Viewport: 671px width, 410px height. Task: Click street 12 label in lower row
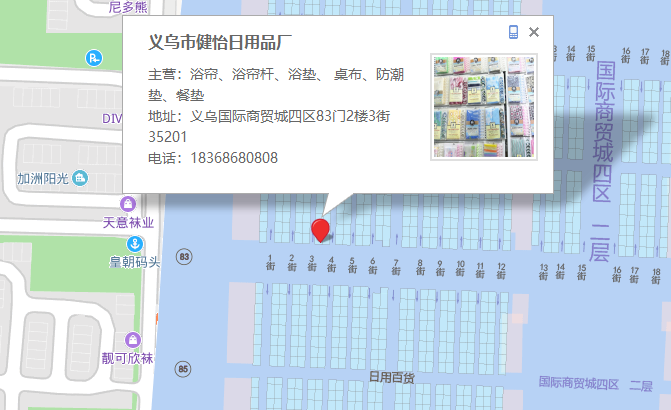pos(500,269)
